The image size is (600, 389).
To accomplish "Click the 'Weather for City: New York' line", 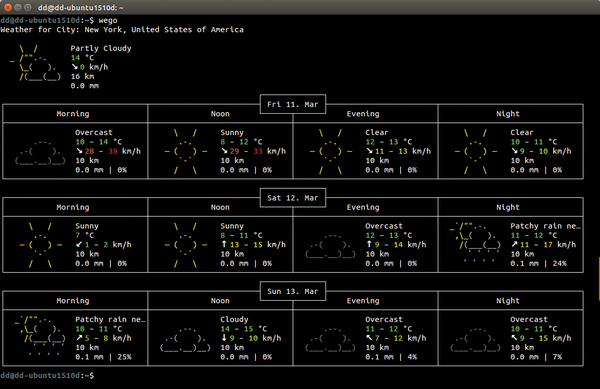I will point(122,30).
